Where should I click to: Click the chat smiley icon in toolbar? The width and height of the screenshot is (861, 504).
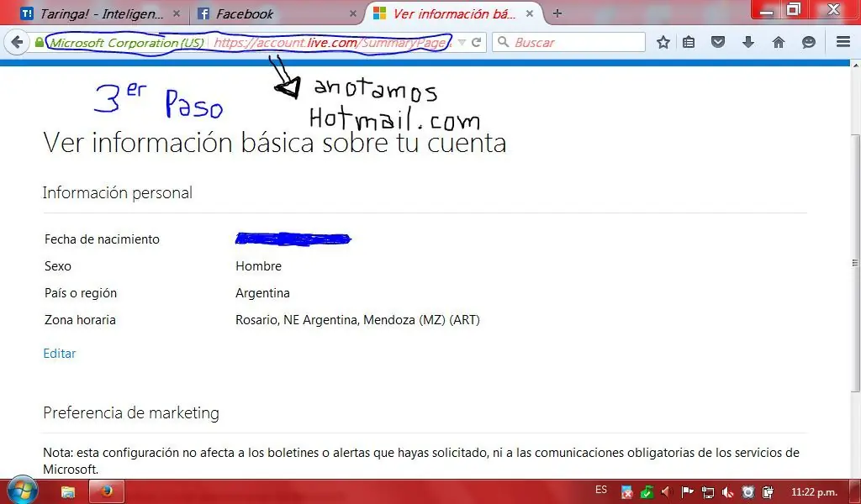coord(808,42)
